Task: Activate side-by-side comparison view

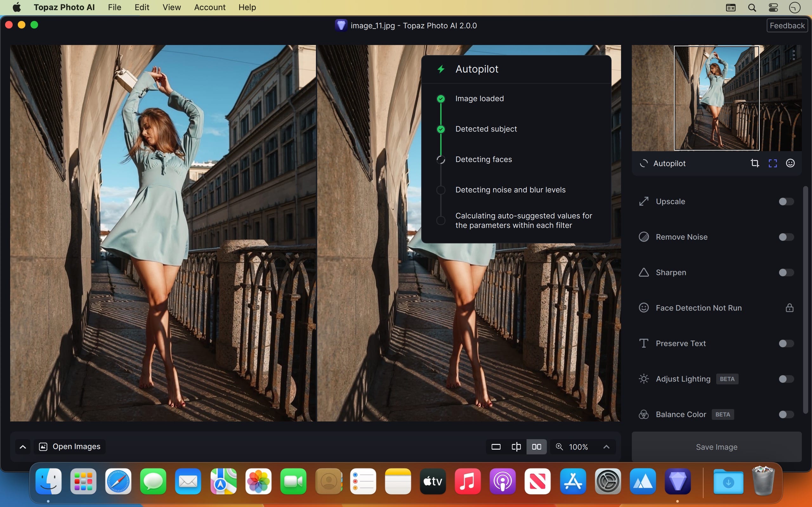Action: 536,447
